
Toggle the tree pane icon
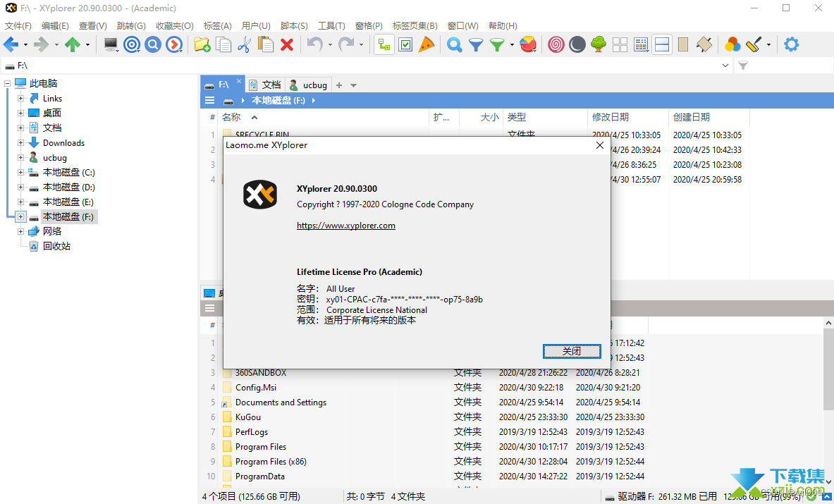point(384,44)
